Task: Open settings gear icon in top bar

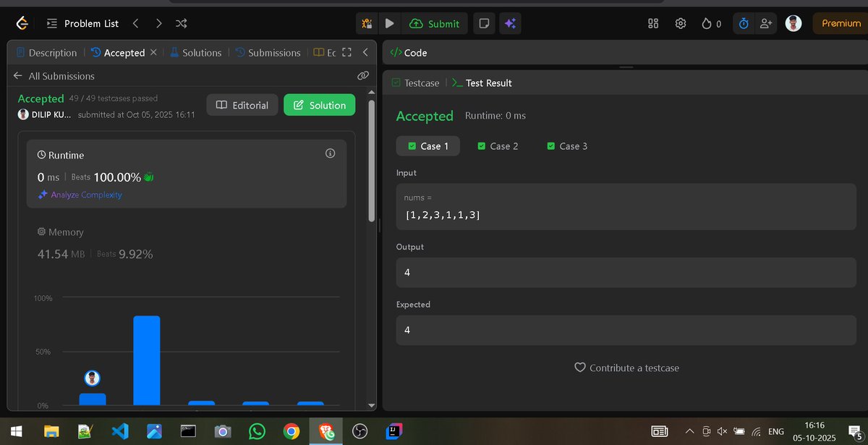Action: coord(681,23)
